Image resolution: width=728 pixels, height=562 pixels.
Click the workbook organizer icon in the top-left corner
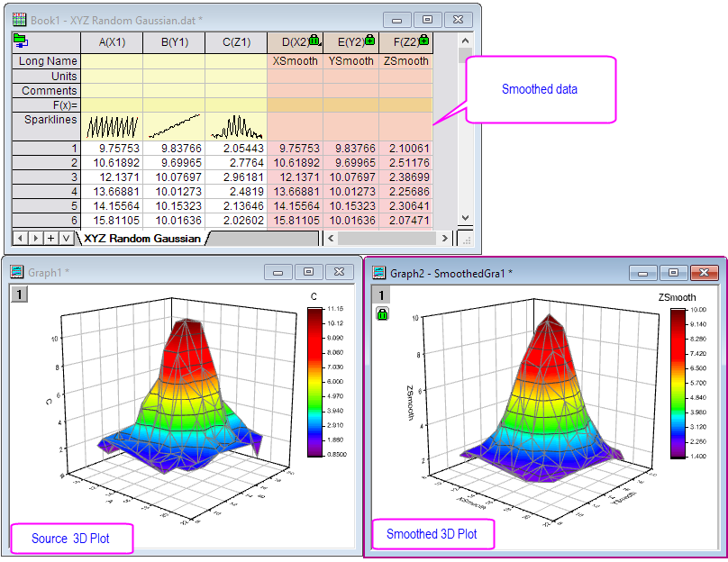[20, 41]
